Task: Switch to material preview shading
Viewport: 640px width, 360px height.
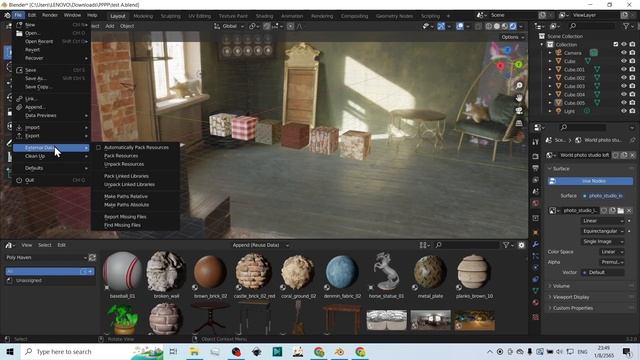Action: click(x=505, y=26)
